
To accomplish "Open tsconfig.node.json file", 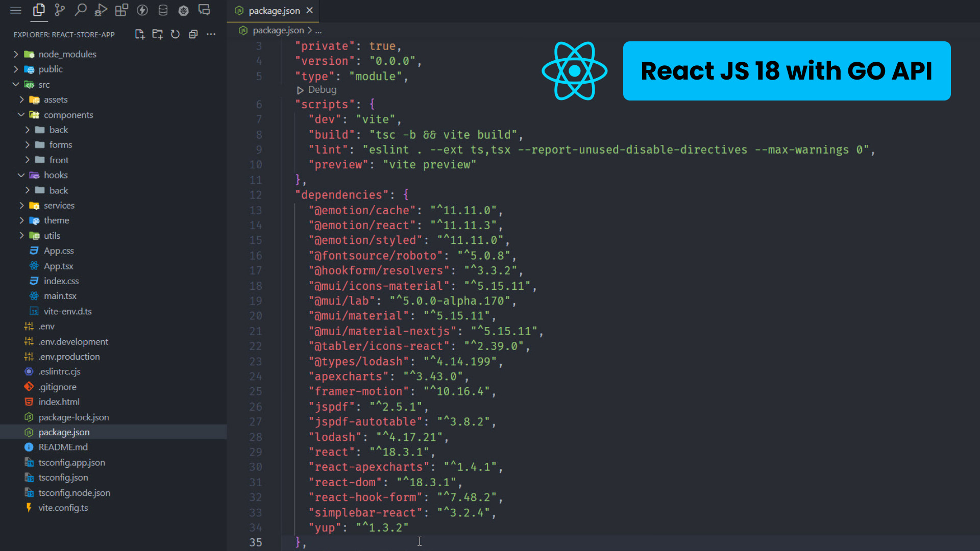I will [x=74, y=493].
